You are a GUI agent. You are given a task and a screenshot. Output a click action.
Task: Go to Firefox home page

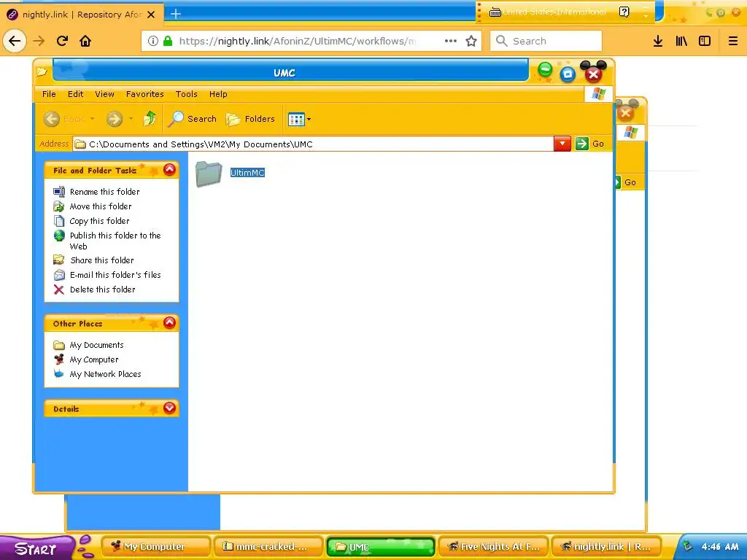coord(85,41)
